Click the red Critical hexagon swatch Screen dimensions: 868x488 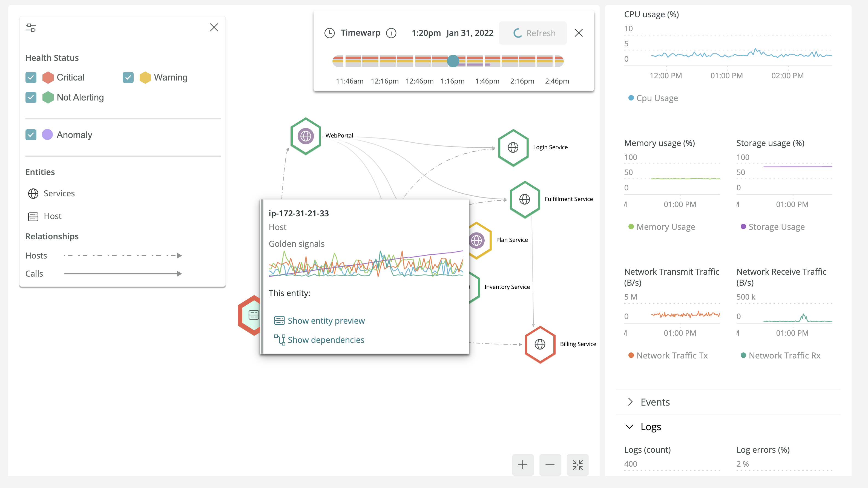[48, 77]
